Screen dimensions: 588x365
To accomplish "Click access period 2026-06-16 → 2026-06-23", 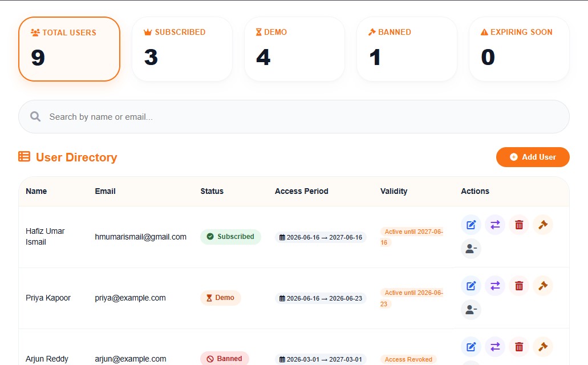I will point(321,299).
